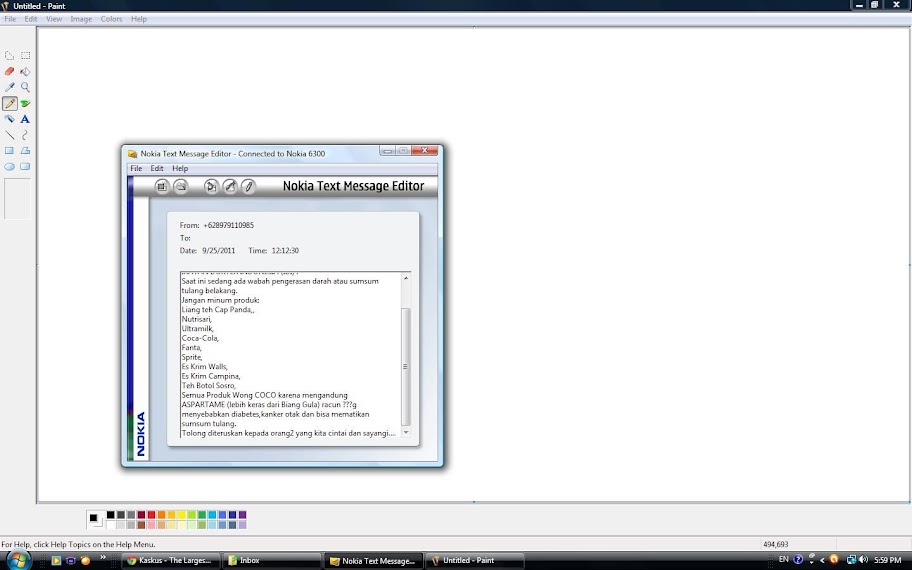The height and width of the screenshot is (570, 912).
Task: Open Paint's View menu
Action: (x=54, y=19)
